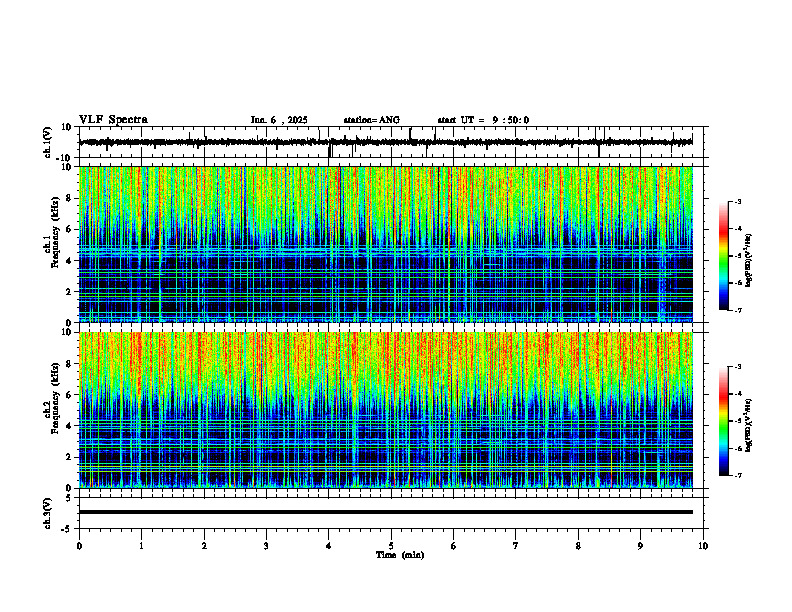792x612 pixels.
Task: Select the date text "Jan. 6 , 2025"
Action: 279,120
